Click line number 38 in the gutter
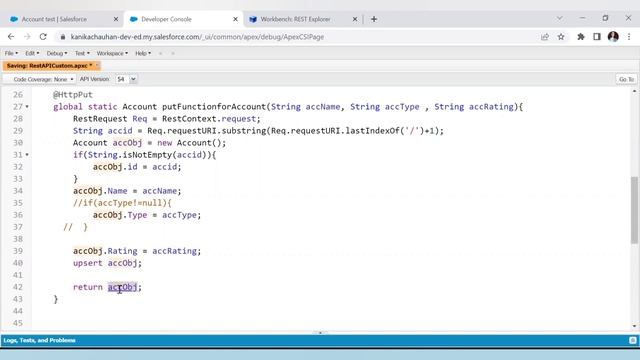 point(18,239)
